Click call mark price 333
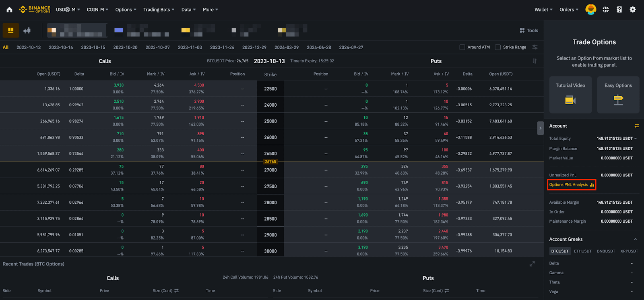This screenshot has height=300, width=644. [x=161, y=150]
